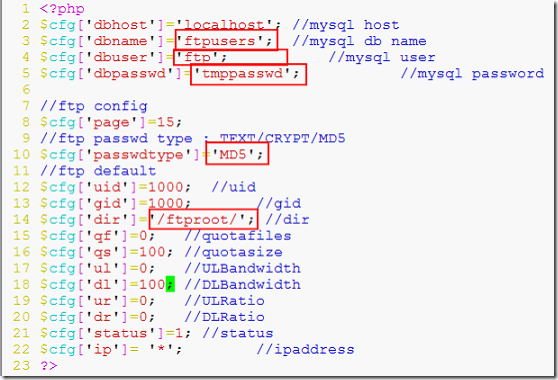Click the '//dir' comment
The image size is (558, 380).
point(287,219)
